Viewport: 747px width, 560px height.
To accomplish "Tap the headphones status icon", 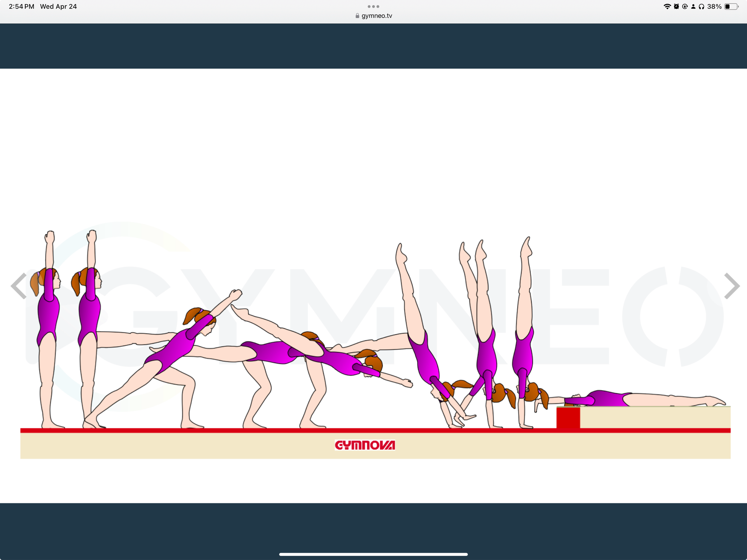I will pos(702,6).
